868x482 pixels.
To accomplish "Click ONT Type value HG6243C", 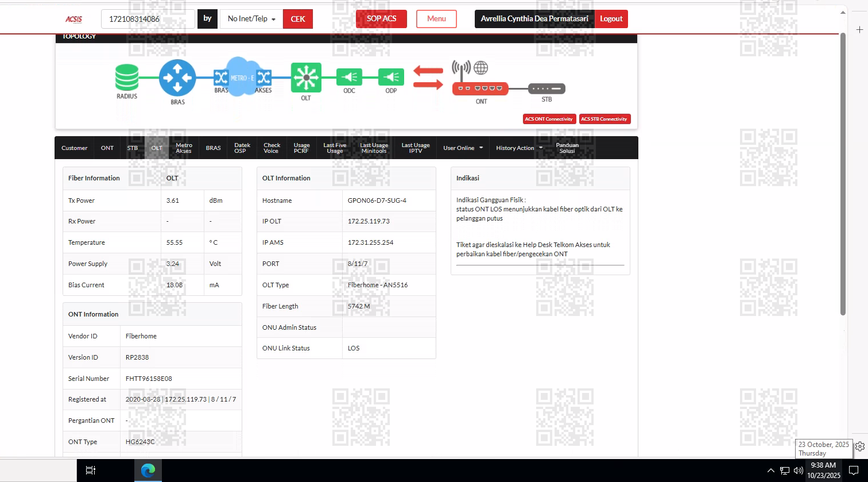I will click(140, 442).
